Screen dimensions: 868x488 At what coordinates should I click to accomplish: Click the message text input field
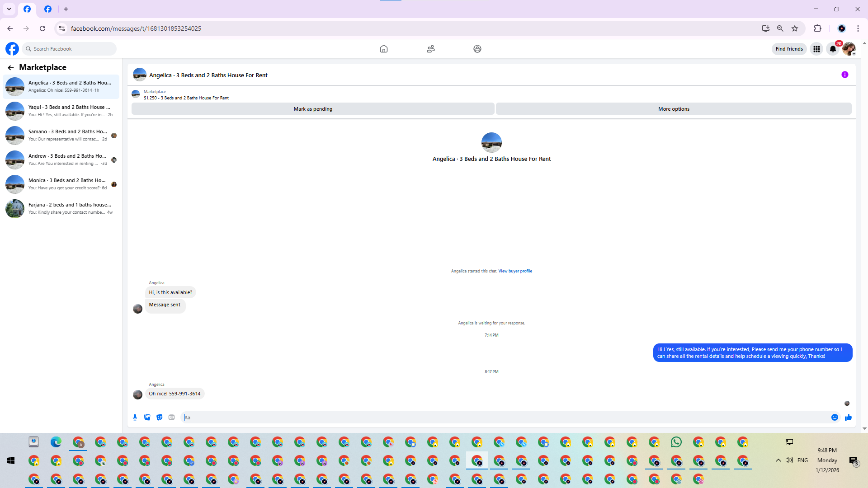pyautogui.click(x=497, y=418)
